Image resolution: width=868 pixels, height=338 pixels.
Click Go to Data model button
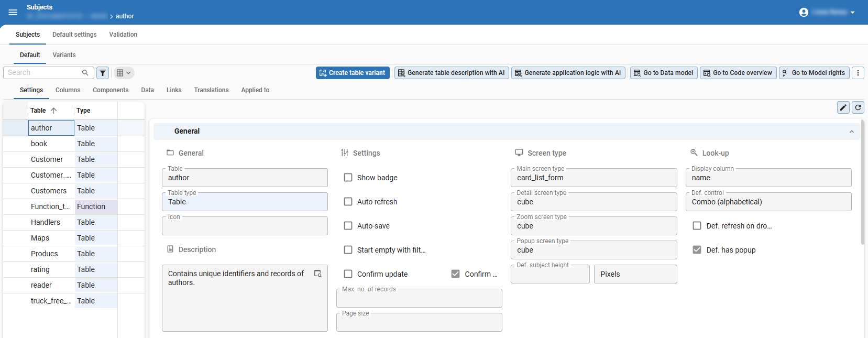coord(663,73)
